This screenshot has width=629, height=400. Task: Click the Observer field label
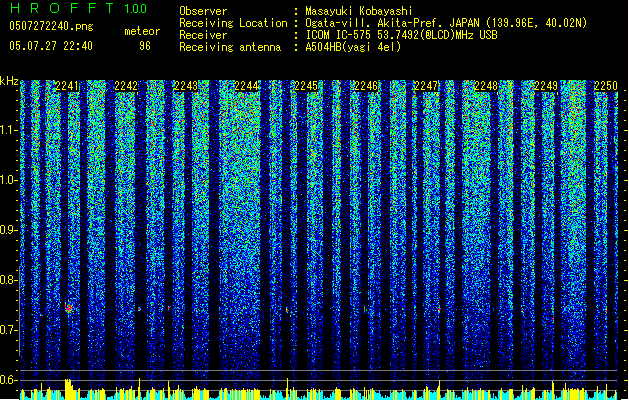[x=203, y=11]
